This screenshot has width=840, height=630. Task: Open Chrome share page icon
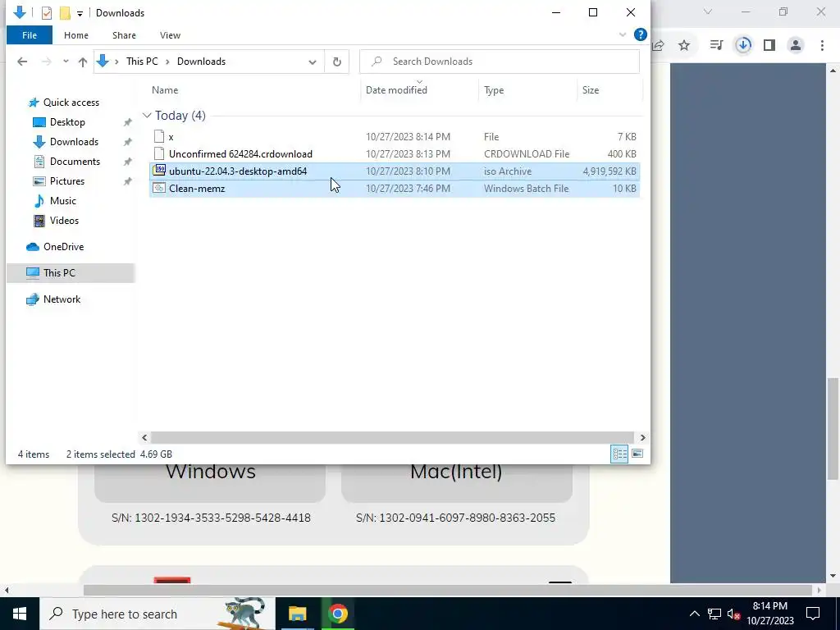659,46
